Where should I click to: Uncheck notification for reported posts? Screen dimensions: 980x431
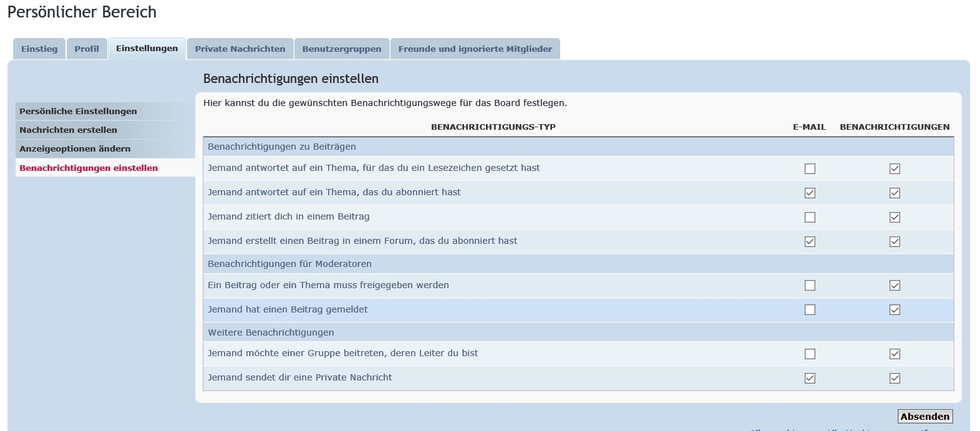(x=895, y=309)
